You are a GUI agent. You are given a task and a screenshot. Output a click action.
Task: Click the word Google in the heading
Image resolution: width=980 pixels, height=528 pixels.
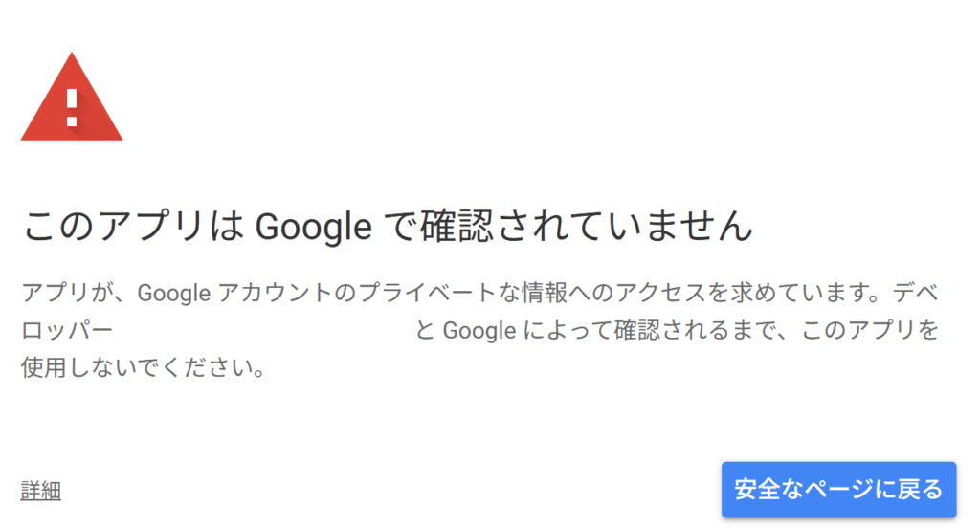pyautogui.click(x=313, y=226)
